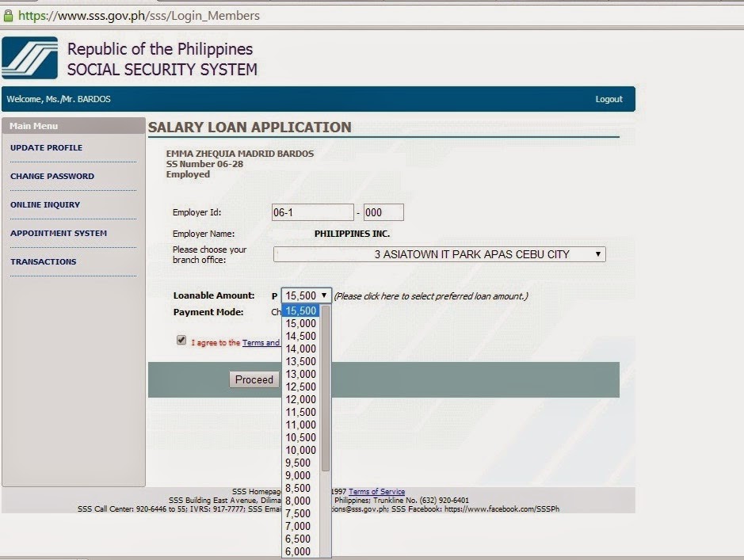
Task: Click the Main Menu header
Action: (74, 126)
